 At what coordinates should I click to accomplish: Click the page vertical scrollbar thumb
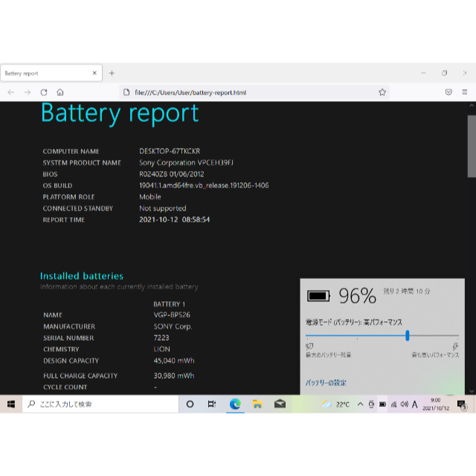click(472, 146)
